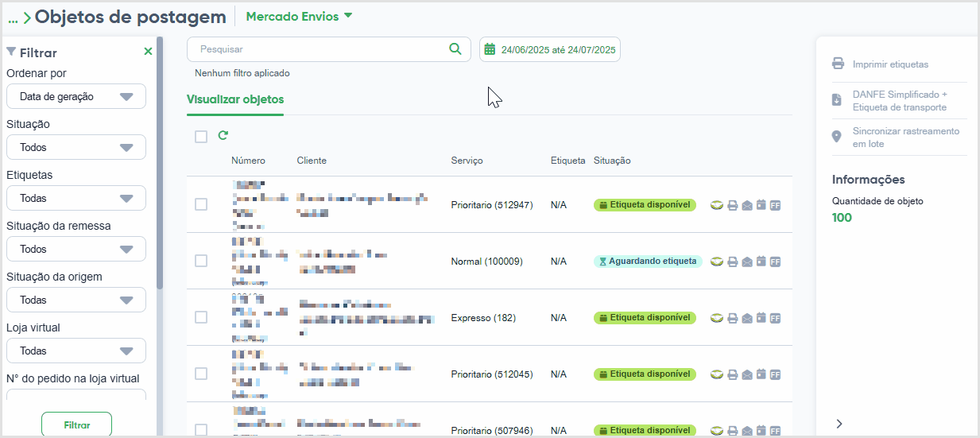Click the filter panel vertical scrollbar
The width and height of the screenshot is (980, 438).
(160, 163)
